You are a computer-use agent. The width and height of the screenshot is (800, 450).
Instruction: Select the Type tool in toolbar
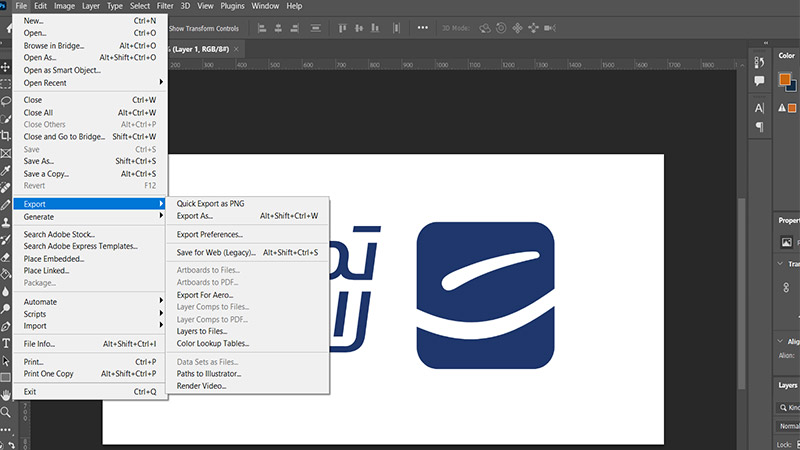pos(6,343)
